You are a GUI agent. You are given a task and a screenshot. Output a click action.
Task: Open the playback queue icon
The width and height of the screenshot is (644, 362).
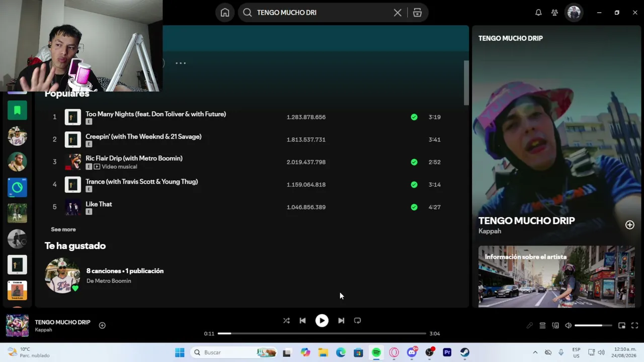click(x=542, y=325)
